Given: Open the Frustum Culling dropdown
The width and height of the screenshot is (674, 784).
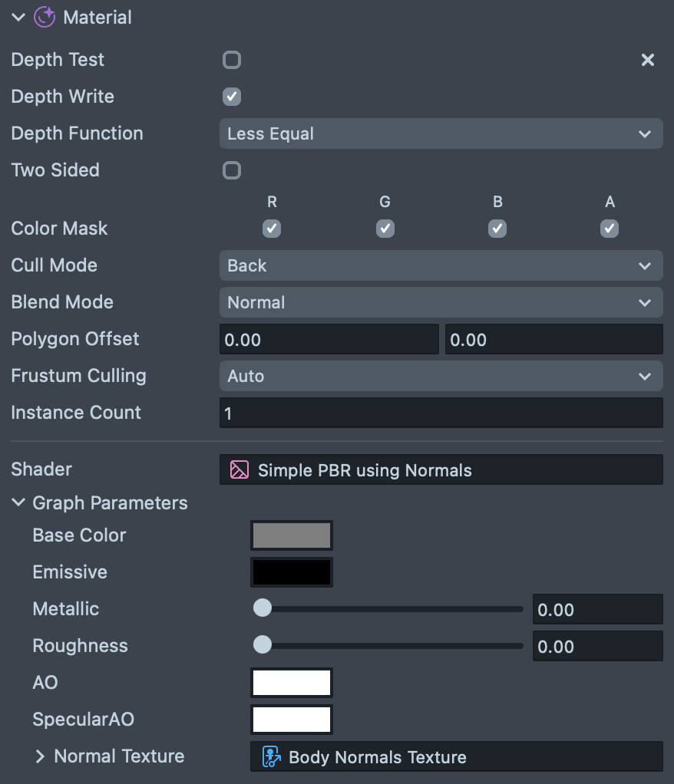Looking at the screenshot, I should click(441, 376).
